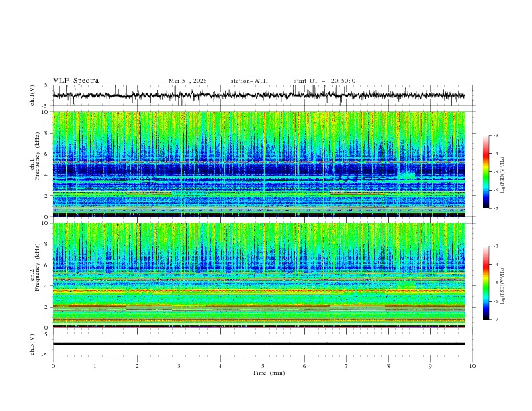
Task: Click the upper ch.1 spectrogram color bar
Action: tap(486, 172)
